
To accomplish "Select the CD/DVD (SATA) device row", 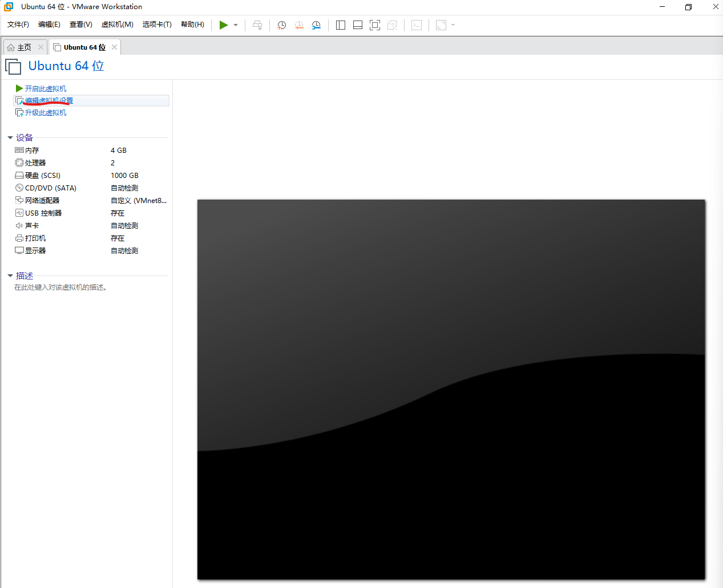I will point(91,188).
